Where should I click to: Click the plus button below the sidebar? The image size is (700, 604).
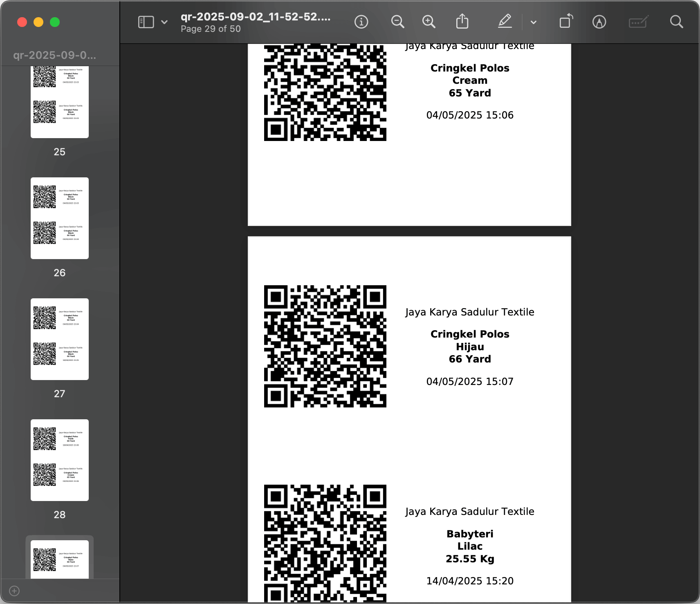pyautogui.click(x=15, y=591)
